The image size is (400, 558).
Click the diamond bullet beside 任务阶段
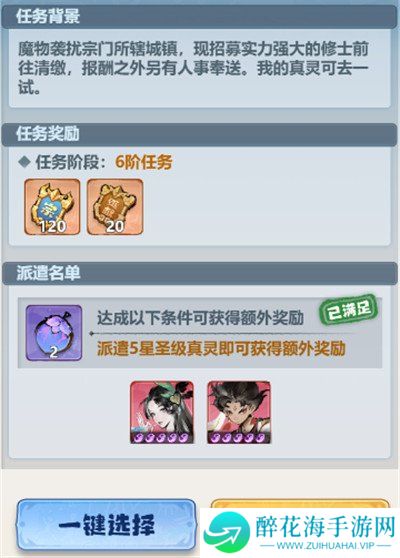(x=24, y=162)
